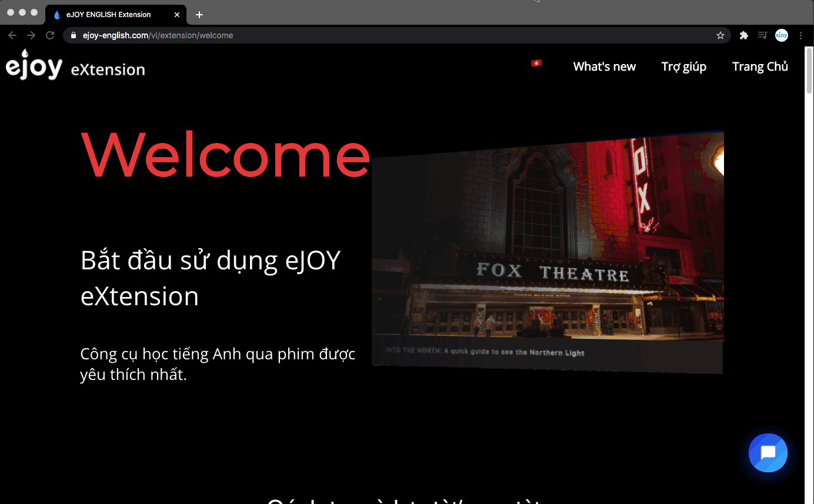The width and height of the screenshot is (814, 504).
Task: Open the eJOY extension toolbar icon
Action: pos(782,35)
